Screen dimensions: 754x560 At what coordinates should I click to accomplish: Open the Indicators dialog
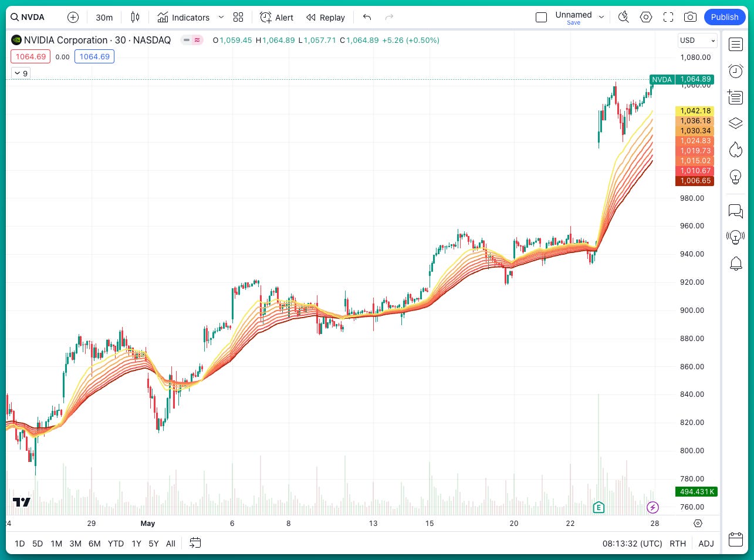pos(183,17)
